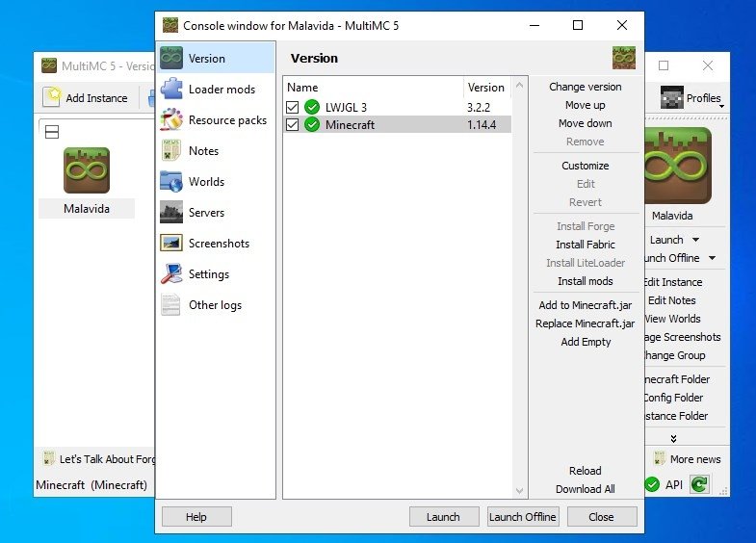Click Change version
Image resolution: width=756 pixels, height=543 pixels.
point(586,87)
